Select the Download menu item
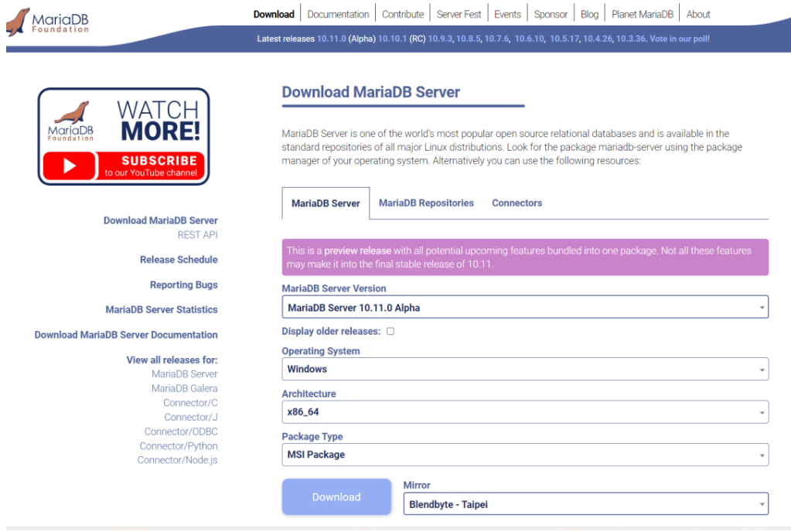791x532 pixels. pos(274,14)
